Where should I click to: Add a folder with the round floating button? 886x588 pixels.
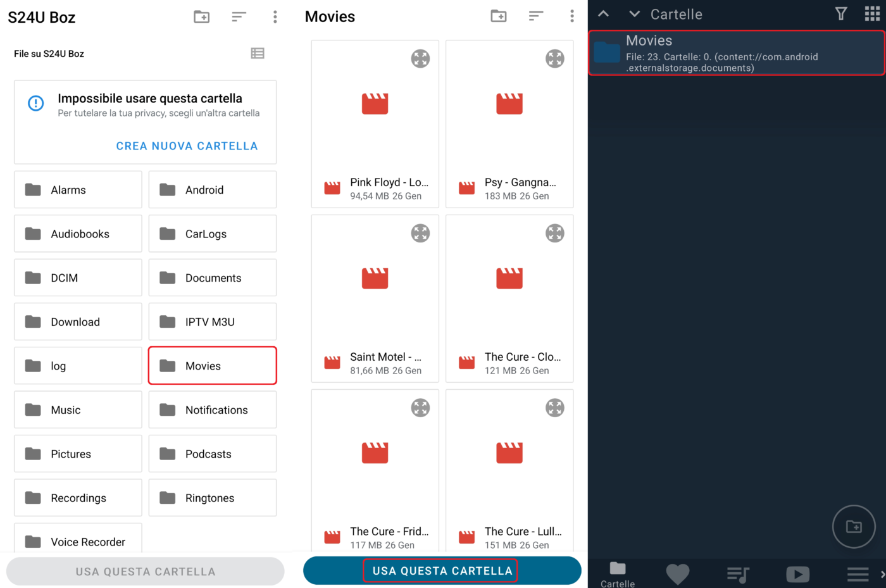coord(854,527)
